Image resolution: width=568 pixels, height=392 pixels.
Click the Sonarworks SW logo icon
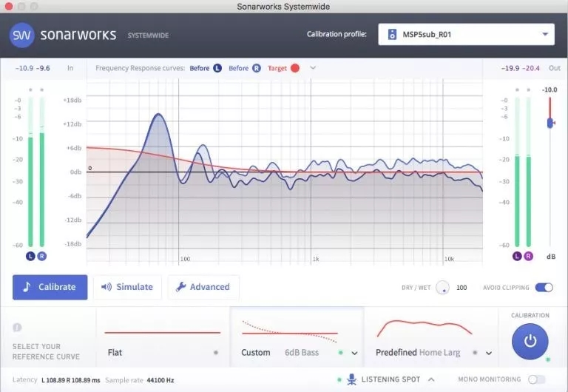(24, 34)
